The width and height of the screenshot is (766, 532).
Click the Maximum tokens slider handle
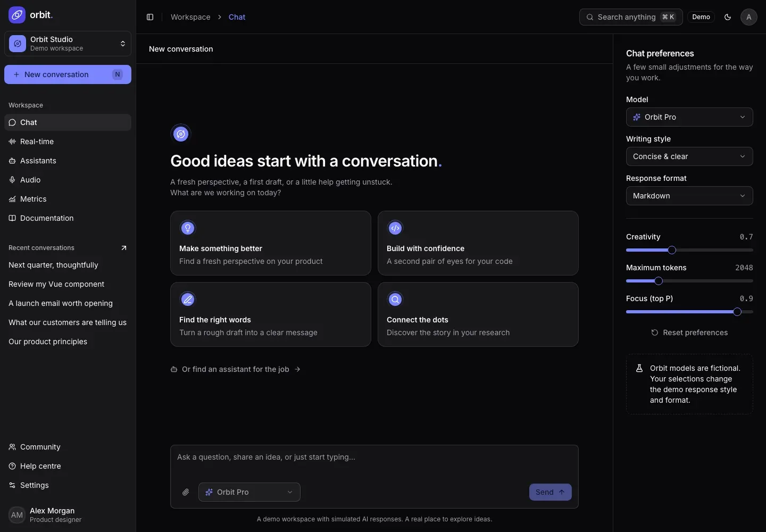point(659,281)
